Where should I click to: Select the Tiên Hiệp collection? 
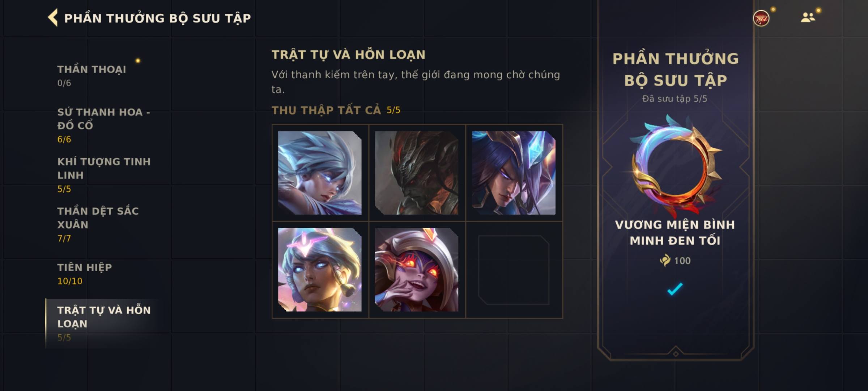[x=85, y=274]
